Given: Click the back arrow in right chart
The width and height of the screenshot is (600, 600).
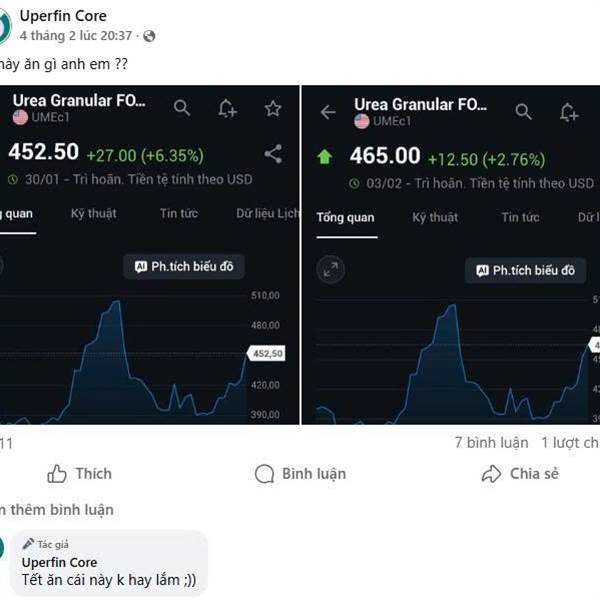Looking at the screenshot, I should click(328, 112).
